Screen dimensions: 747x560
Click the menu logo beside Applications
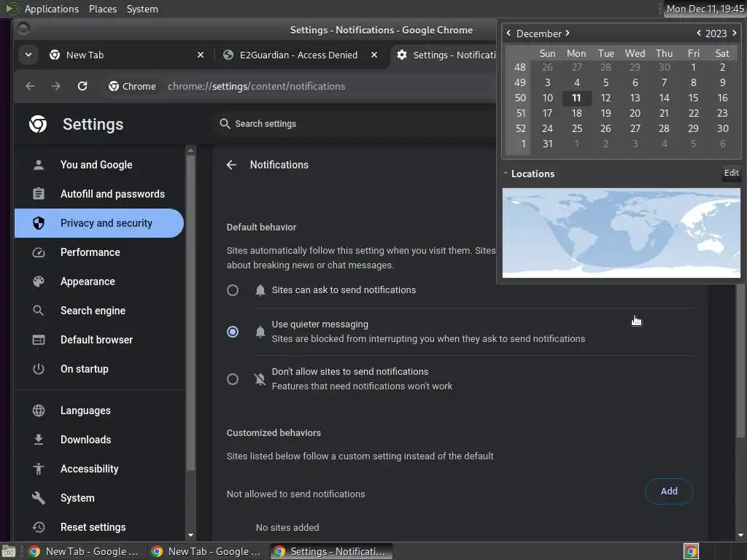(x=12, y=9)
